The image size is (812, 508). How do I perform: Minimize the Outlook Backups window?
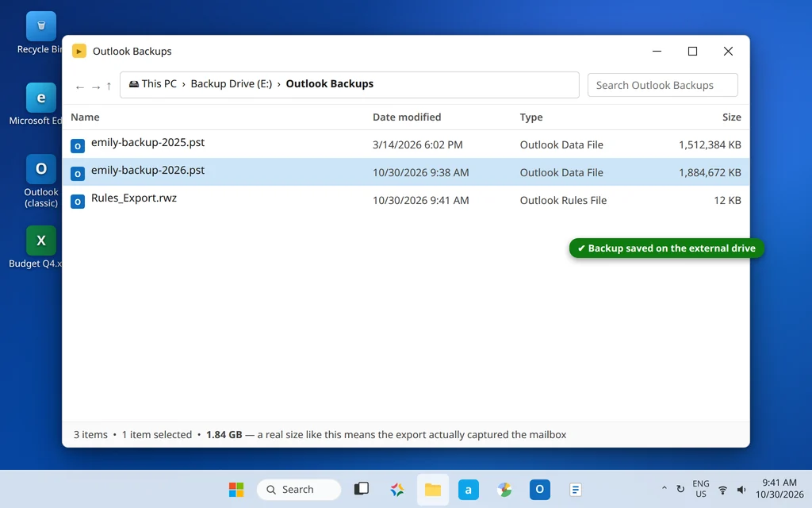coord(657,52)
